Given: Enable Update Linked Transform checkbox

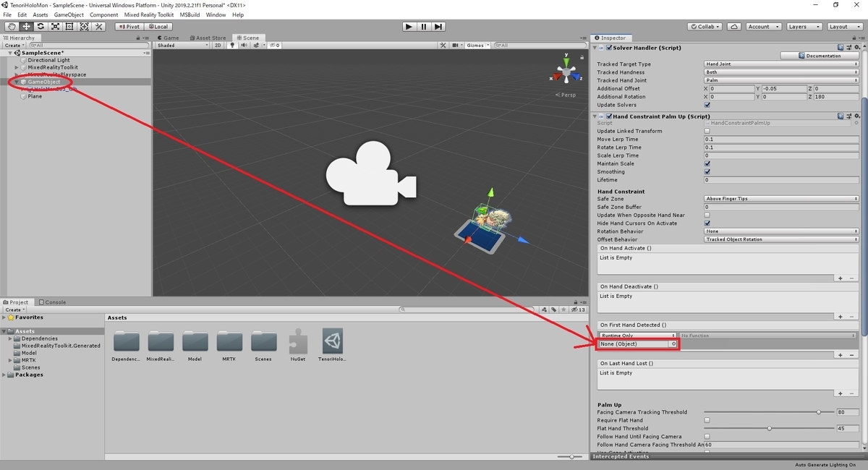Looking at the screenshot, I should point(707,131).
